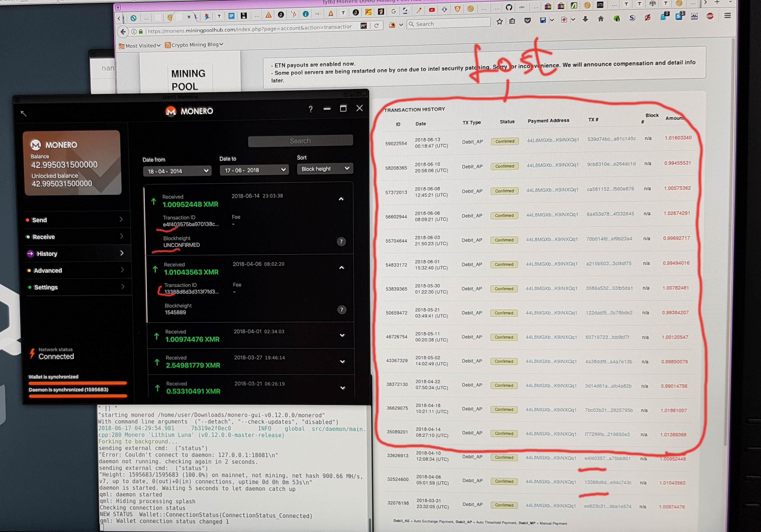This screenshot has width=761, height=532.
Task: Click the Confirmed badge for ID 58208365
Action: [x=505, y=166]
